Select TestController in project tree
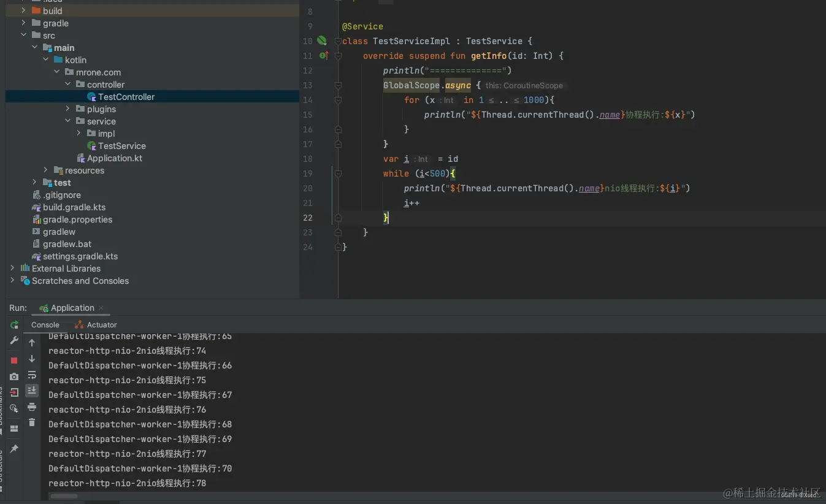This screenshot has width=826, height=504. click(x=126, y=97)
